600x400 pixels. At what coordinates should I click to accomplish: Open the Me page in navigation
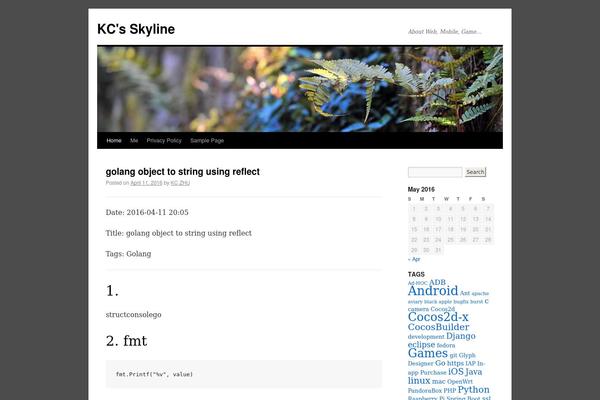[134, 140]
